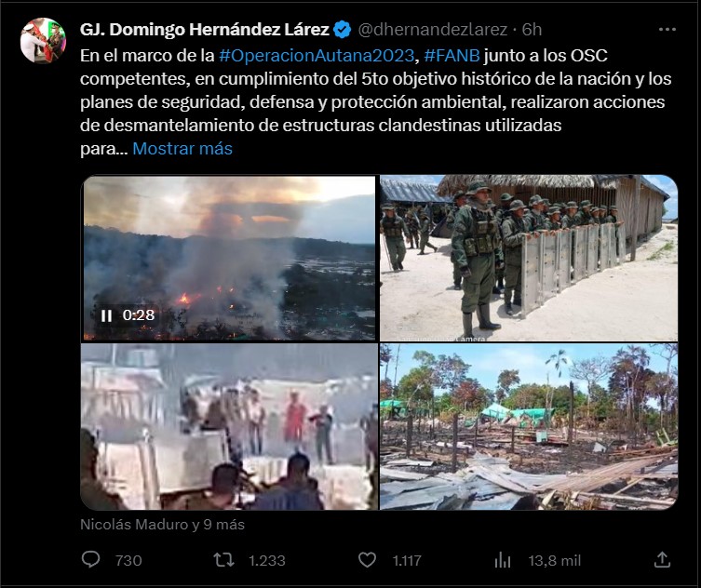
Task: Click the smoke and fire video thumbnail
Action: 229,259
